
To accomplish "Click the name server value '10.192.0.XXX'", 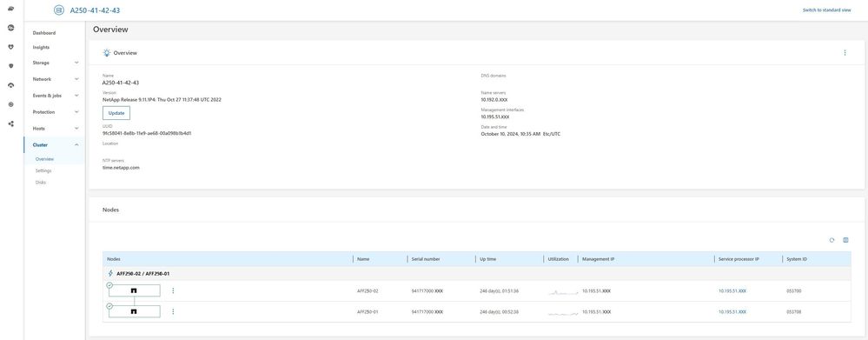I will [494, 100].
